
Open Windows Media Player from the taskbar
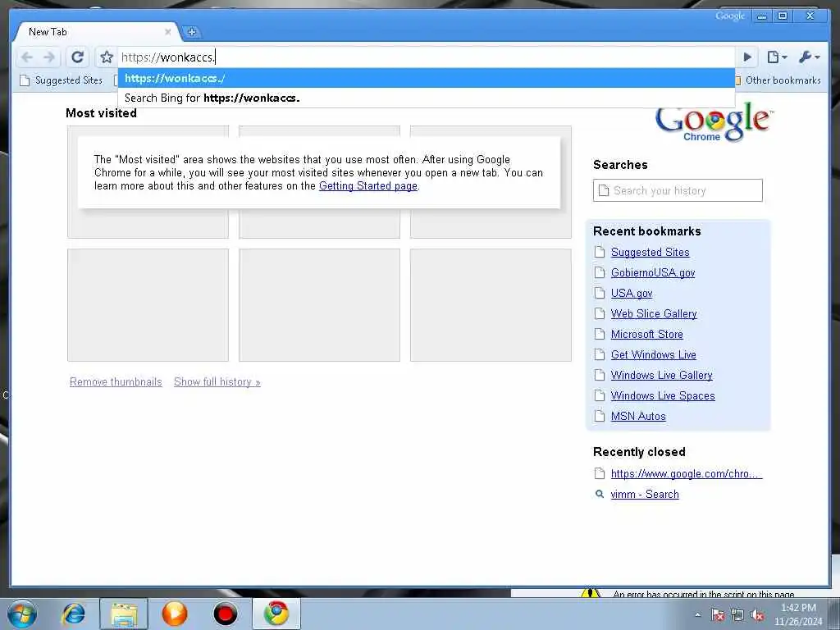point(174,614)
